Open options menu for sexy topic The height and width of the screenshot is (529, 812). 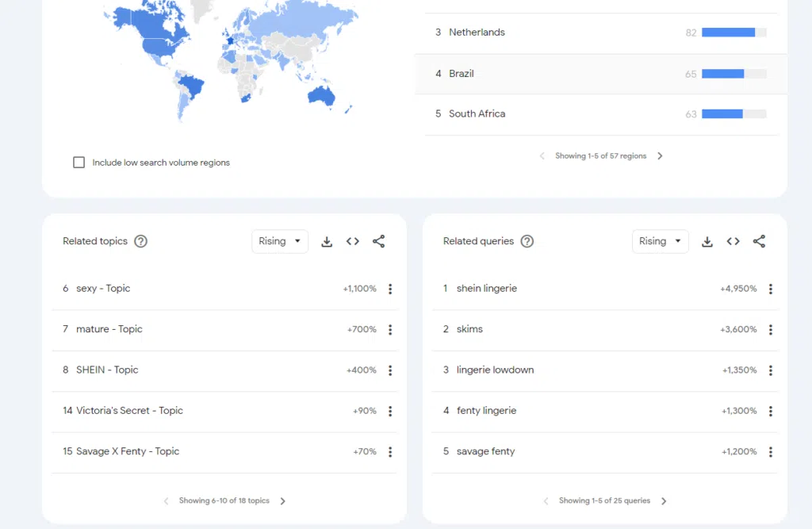click(390, 289)
